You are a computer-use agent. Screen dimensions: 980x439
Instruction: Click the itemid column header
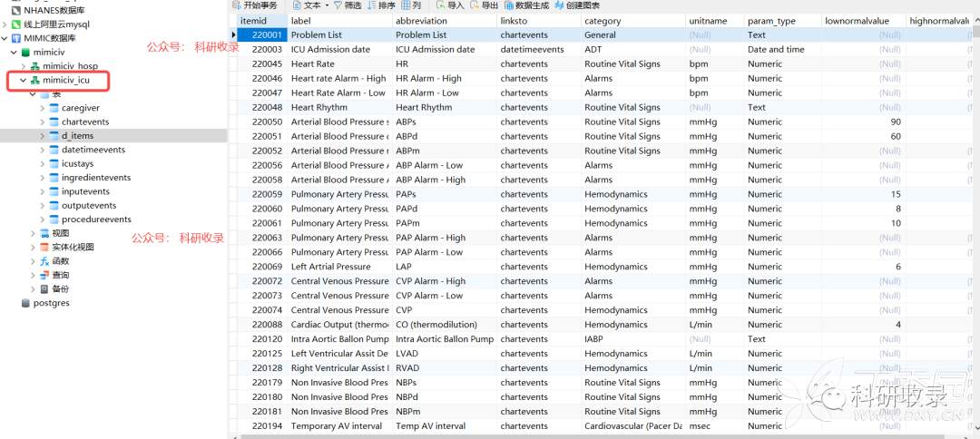(253, 20)
